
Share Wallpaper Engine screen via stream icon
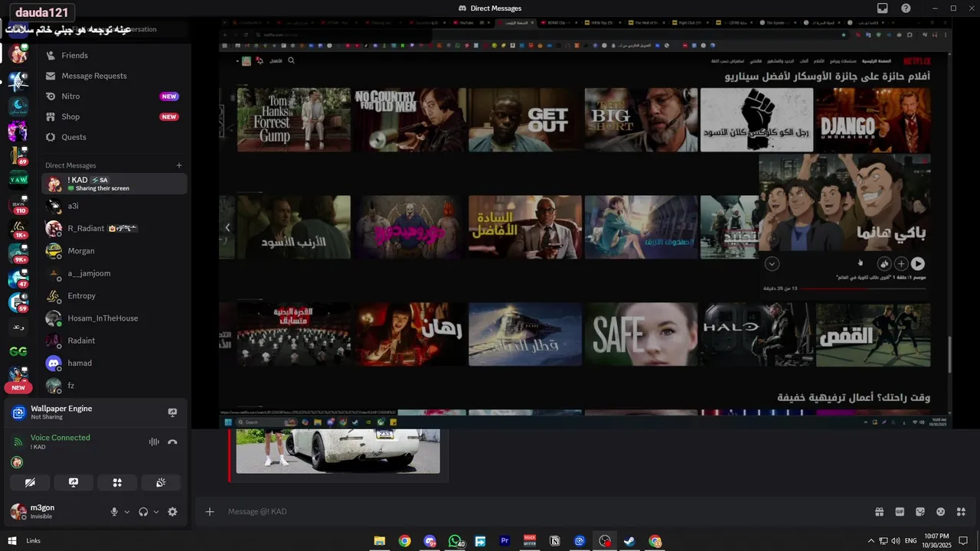click(172, 412)
